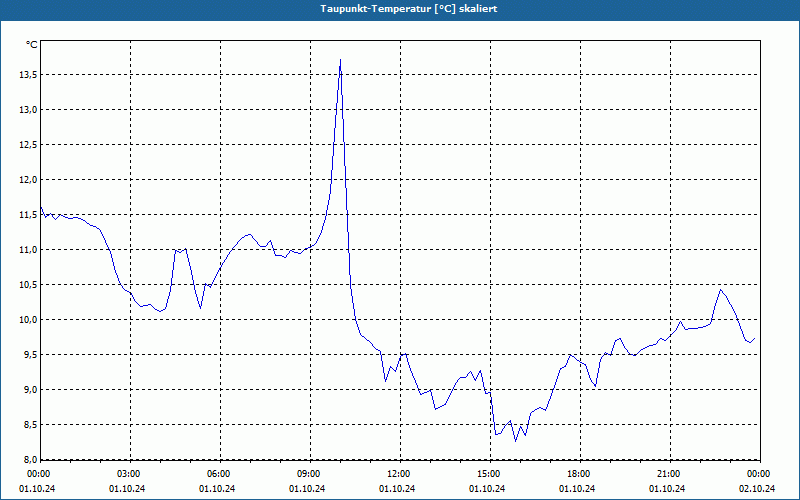Viewport: 800px width, 500px height.
Task: Click the 21:00 time axis label
Action: 670,474
